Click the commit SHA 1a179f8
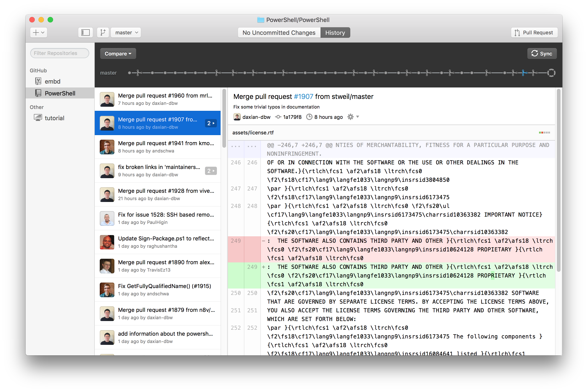 pos(292,117)
